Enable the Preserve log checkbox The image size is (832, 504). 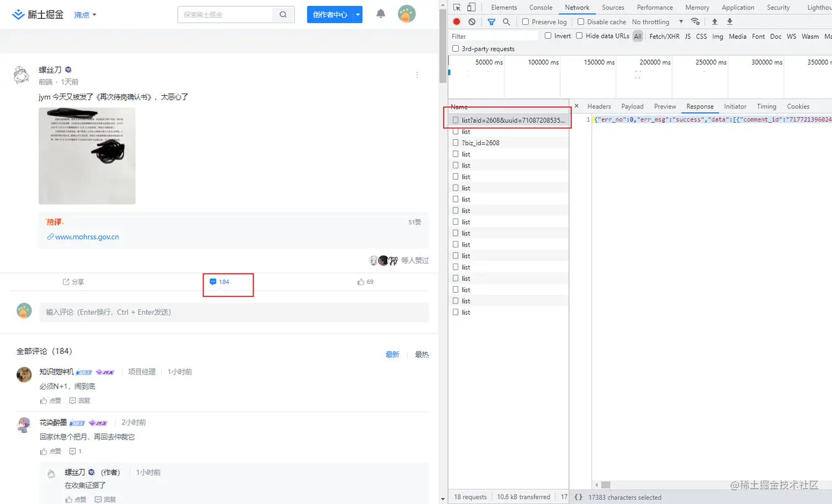[x=526, y=21]
